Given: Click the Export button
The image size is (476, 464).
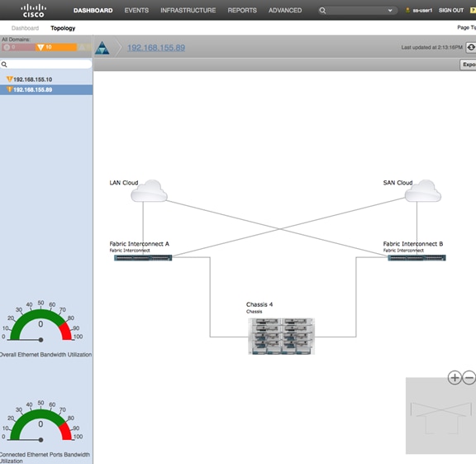Looking at the screenshot, I should pyautogui.click(x=468, y=65).
